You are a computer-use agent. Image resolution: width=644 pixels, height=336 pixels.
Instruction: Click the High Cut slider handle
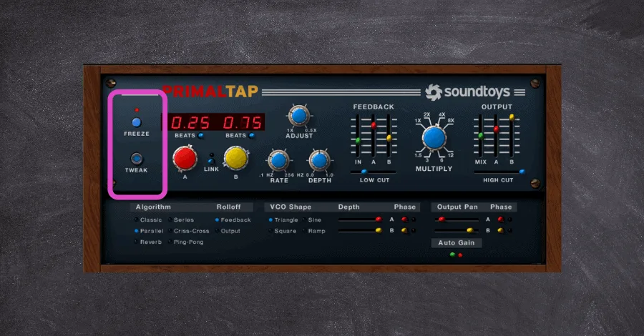[x=522, y=172]
